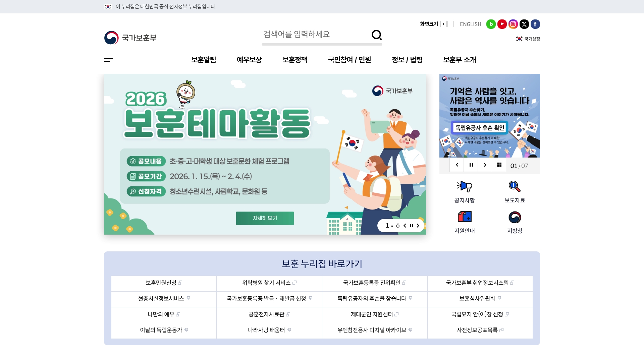Viewport: 644px width, 362px height.
Task: Open the Instagram icon in the header
Action: 513,24
